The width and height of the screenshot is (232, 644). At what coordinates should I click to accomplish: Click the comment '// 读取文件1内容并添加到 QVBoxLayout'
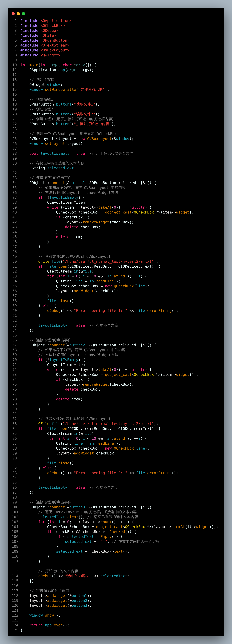click(74, 257)
